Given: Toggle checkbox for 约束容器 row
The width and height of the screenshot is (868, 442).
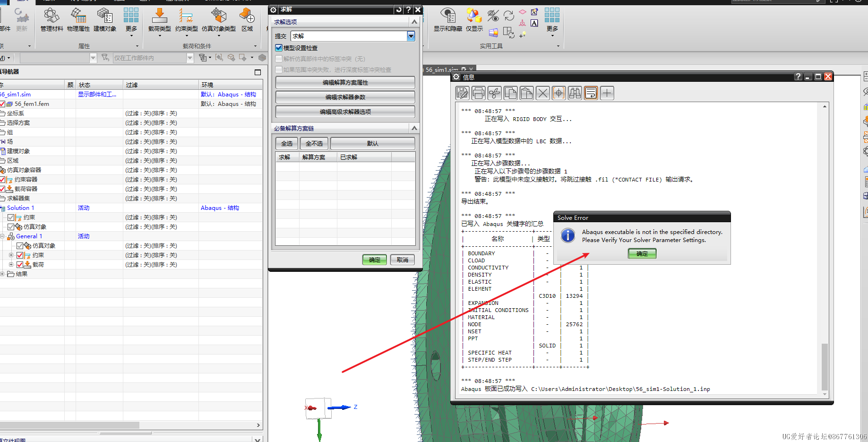Looking at the screenshot, I should 2,180.
